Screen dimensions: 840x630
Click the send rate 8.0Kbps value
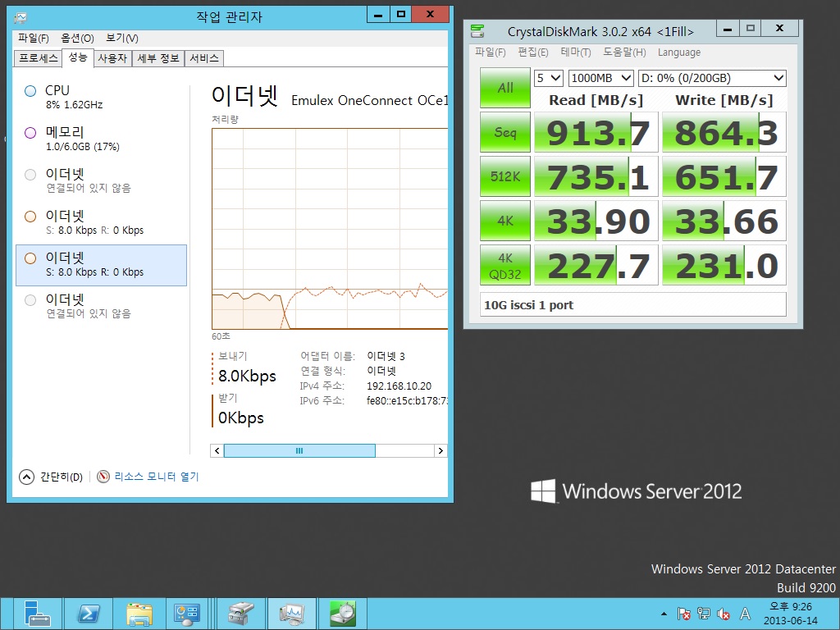click(247, 376)
